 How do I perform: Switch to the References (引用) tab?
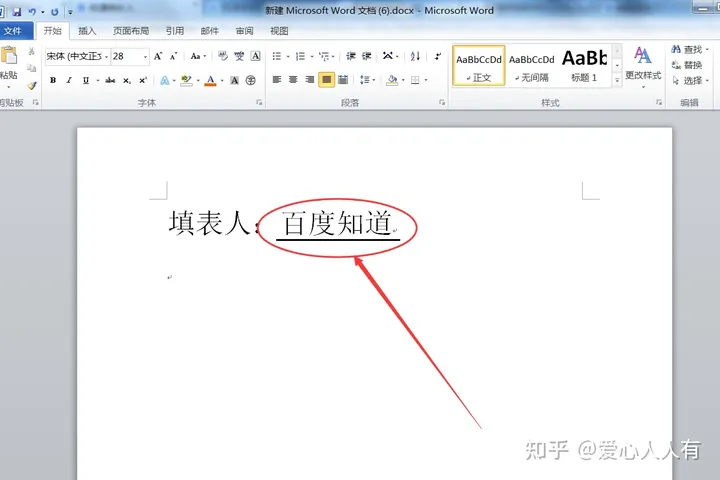pyautogui.click(x=174, y=31)
